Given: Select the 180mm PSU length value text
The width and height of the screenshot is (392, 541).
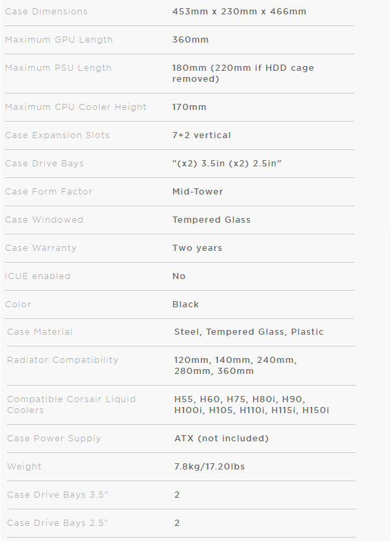Looking at the screenshot, I should pos(243,73).
